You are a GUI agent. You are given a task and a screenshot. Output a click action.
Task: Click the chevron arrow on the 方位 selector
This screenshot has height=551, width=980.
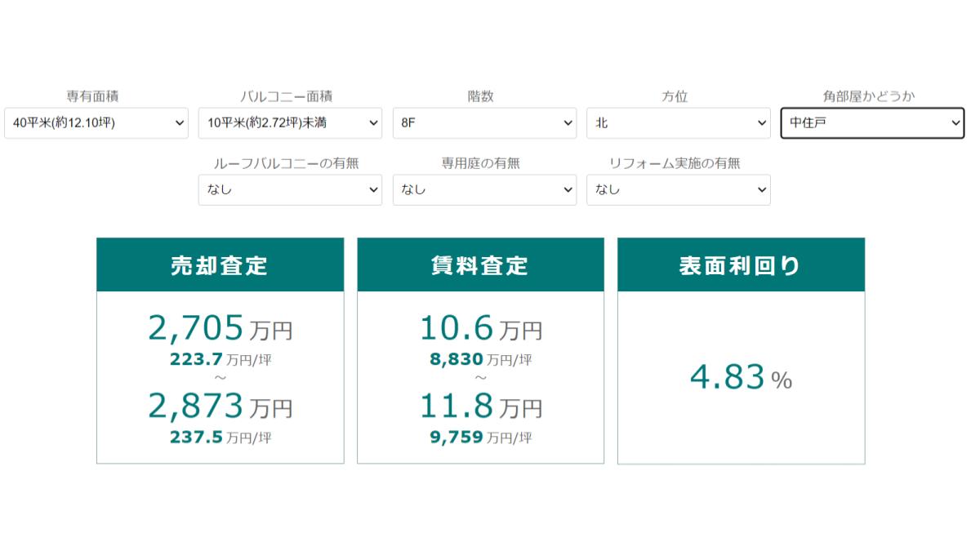coord(760,123)
